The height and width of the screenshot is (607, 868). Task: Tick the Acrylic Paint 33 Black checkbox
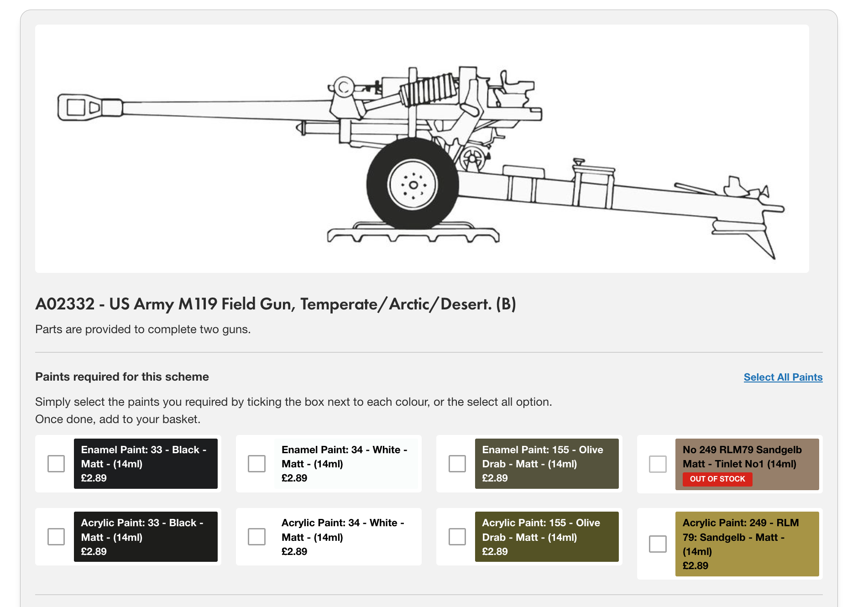point(56,537)
